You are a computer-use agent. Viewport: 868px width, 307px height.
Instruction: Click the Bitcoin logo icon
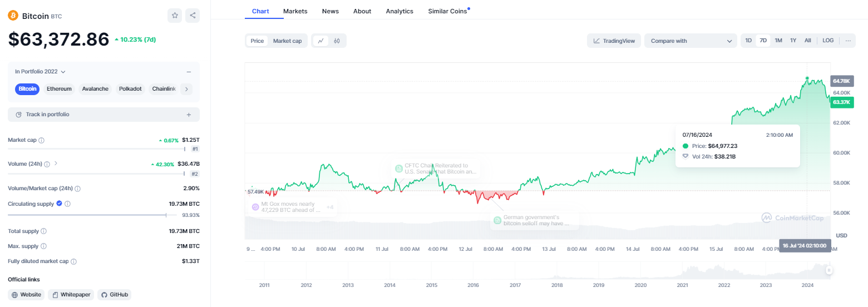(13, 16)
